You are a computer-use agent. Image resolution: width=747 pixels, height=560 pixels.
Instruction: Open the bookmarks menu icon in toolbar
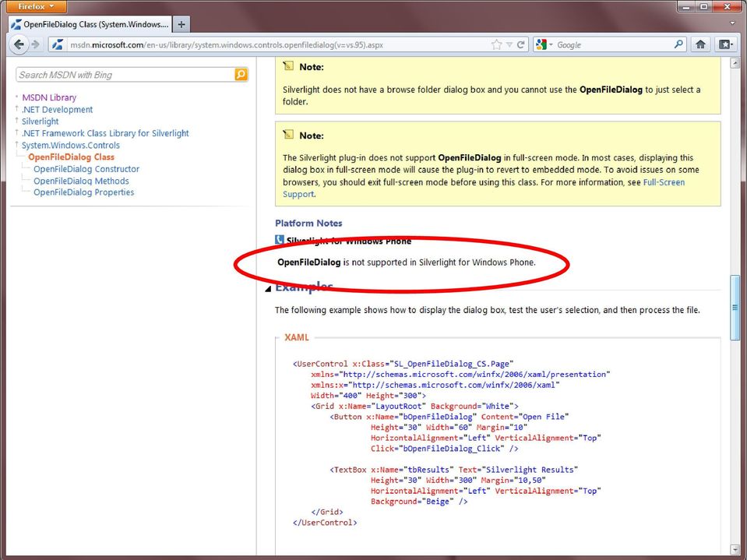tap(725, 44)
